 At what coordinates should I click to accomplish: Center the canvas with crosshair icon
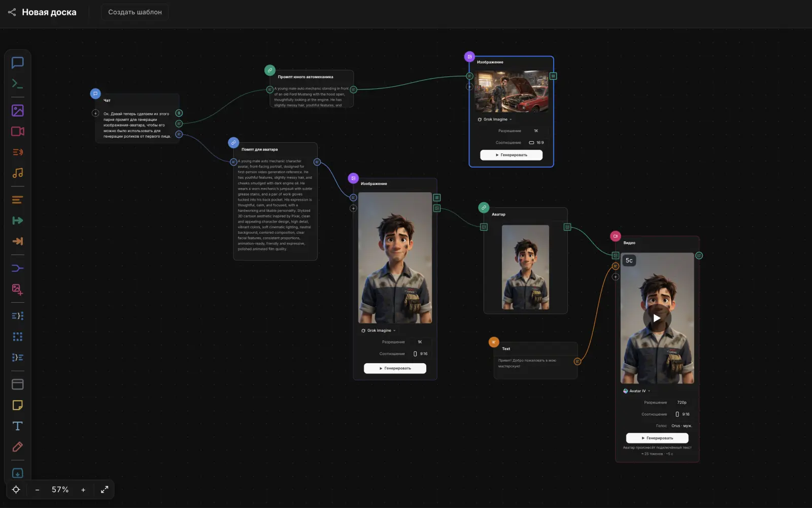coord(16,490)
